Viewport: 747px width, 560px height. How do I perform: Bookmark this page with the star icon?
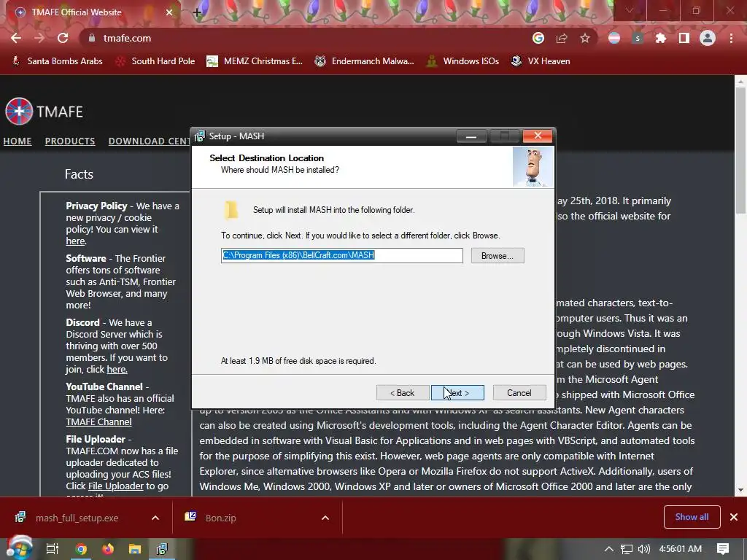click(x=585, y=38)
